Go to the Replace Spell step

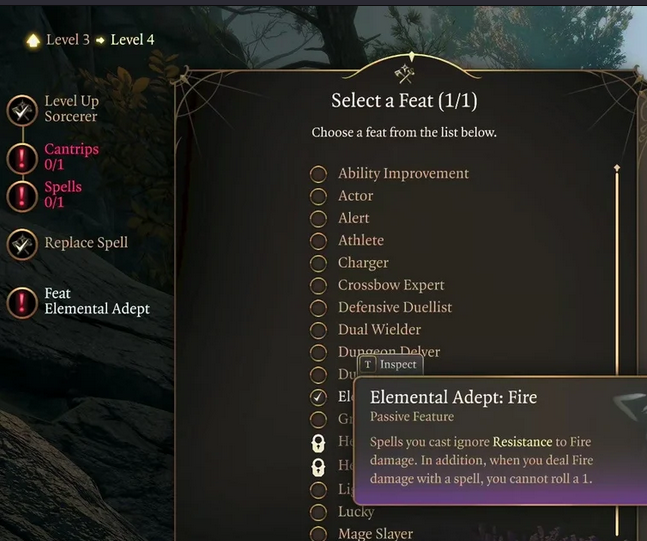(86, 243)
